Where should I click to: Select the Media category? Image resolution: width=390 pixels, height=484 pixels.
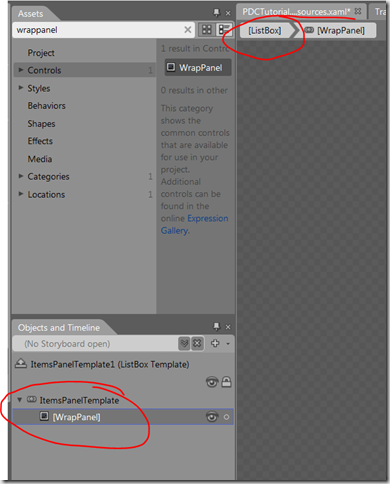click(40, 159)
